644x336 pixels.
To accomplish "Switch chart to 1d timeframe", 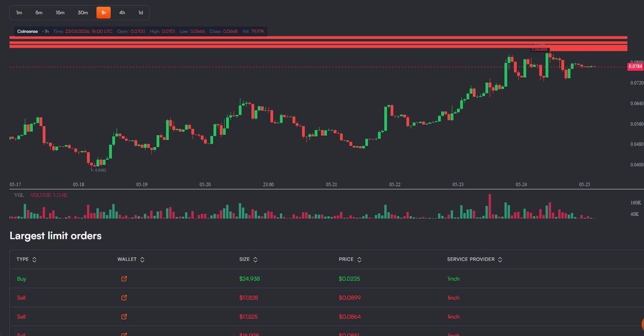I will tap(141, 12).
